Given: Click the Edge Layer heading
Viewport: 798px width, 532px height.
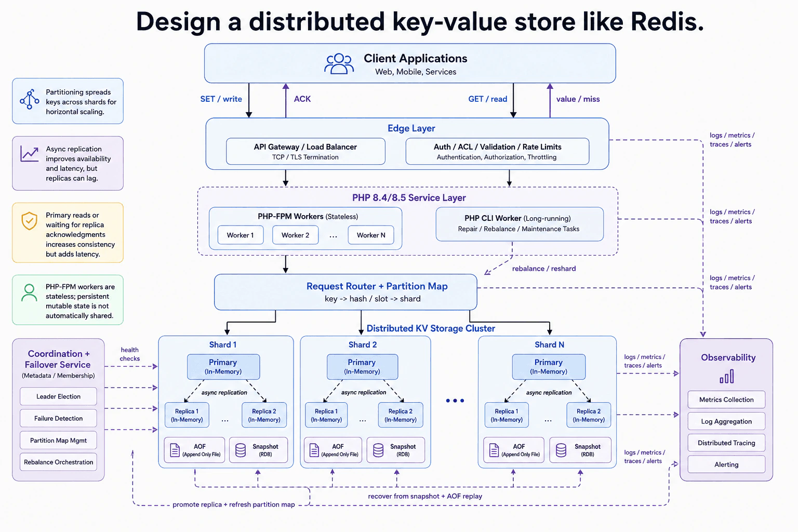Looking at the screenshot, I should [x=411, y=128].
